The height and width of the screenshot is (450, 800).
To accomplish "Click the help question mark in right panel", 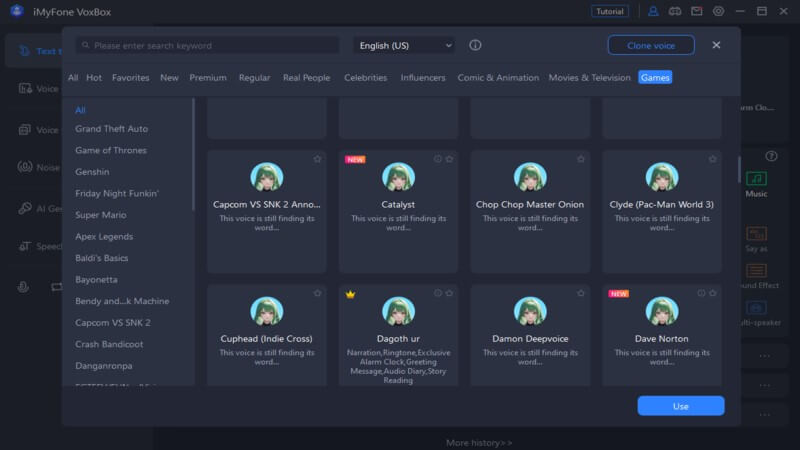I will click(771, 156).
